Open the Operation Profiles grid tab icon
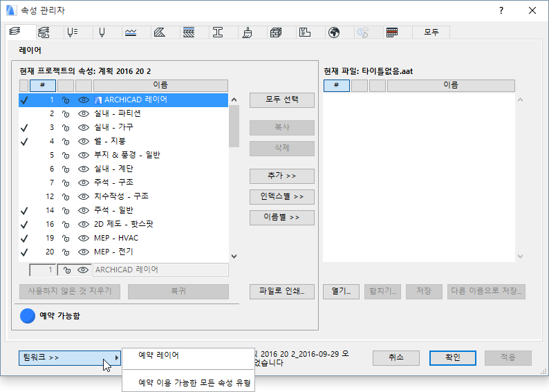 392,32
